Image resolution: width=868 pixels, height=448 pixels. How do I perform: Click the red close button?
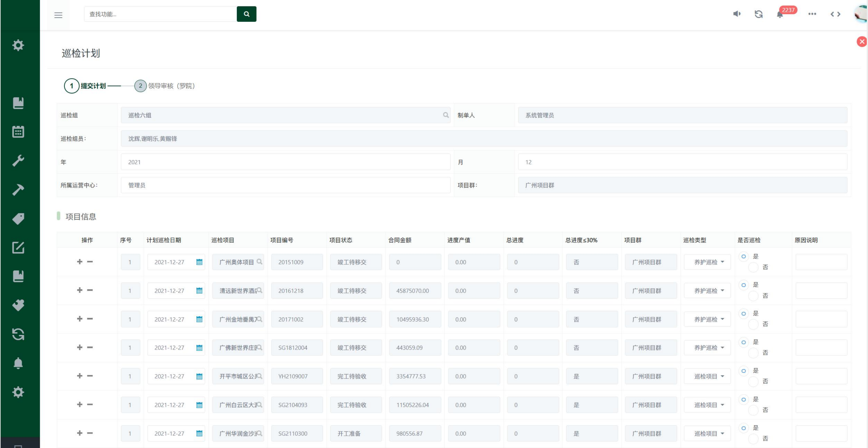click(862, 42)
